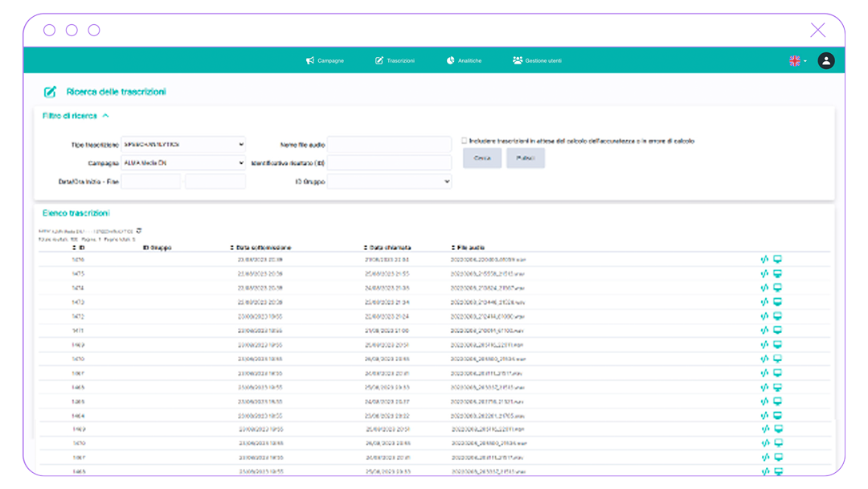Open the Tipo trascrizione dropdown

pos(183,145)
